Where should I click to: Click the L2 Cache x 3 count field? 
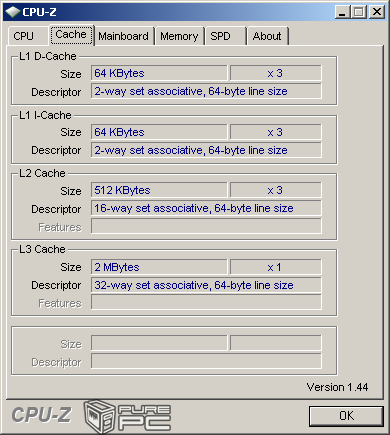click(276, 190)
